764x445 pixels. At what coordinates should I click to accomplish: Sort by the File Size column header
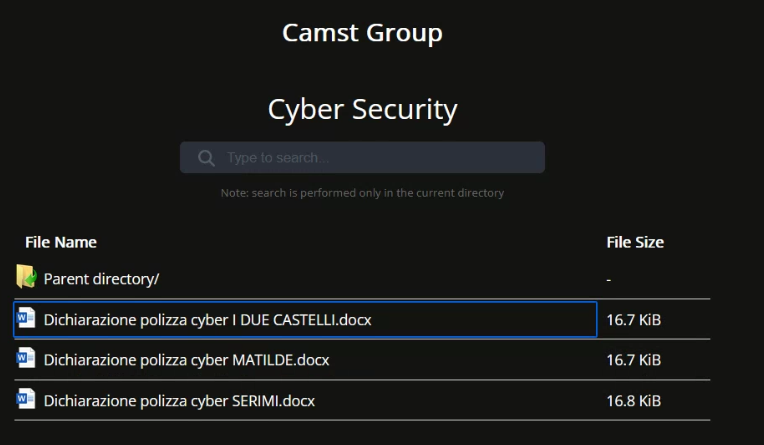(x=635, y=242)
